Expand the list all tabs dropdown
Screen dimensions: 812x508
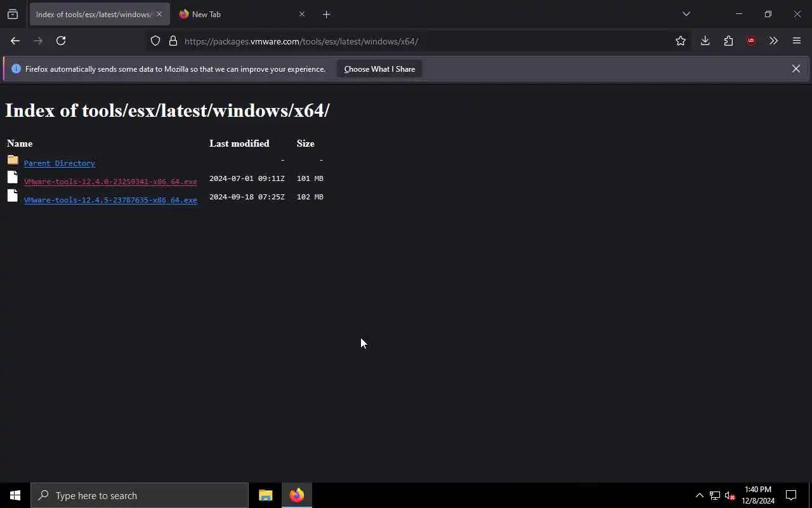686,14
